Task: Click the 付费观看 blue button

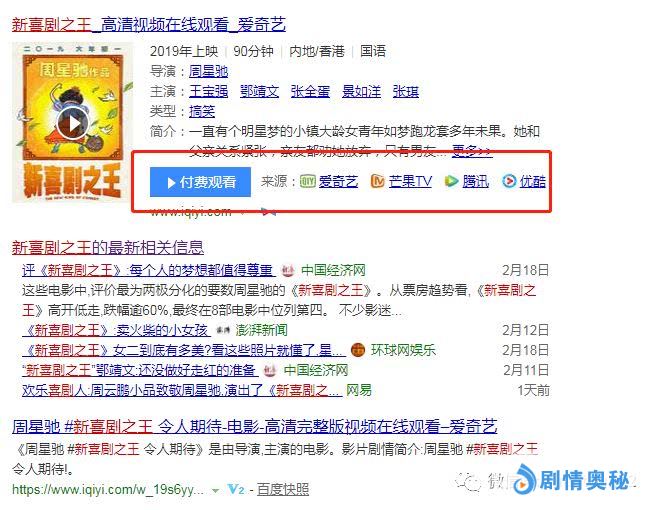Action: tap(200, 182)
